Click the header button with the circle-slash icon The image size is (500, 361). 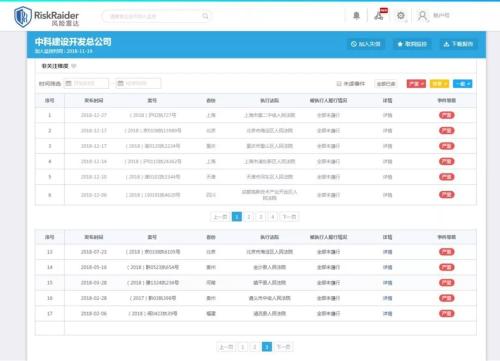coord(366,44)
